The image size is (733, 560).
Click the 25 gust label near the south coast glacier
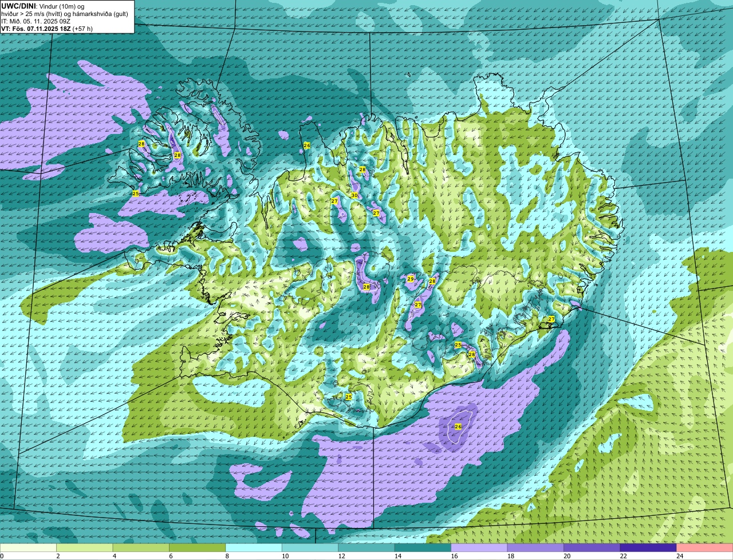tap(349, 396)
